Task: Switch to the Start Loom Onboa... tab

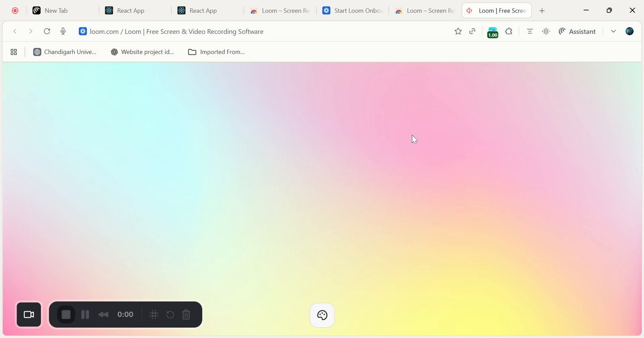Action: pyautogui.click(x=352, y=10)
